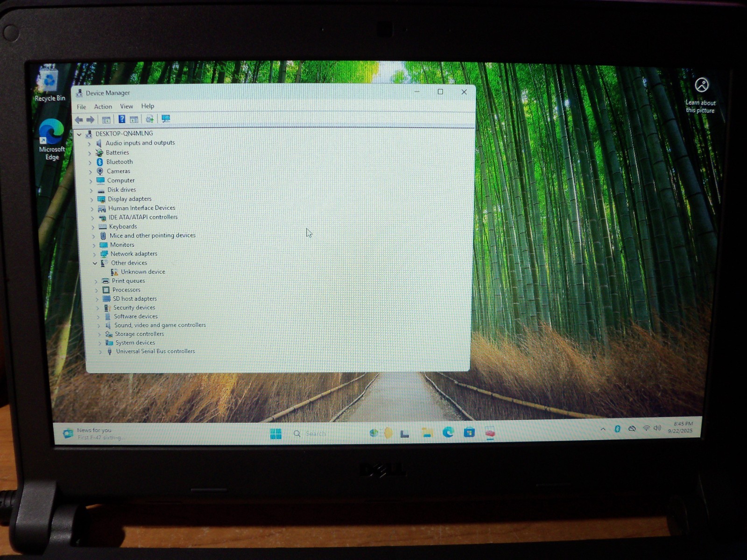747x560 pixels.
Task: Open File Explorer from the taskbar
Action: coord(427,433)
